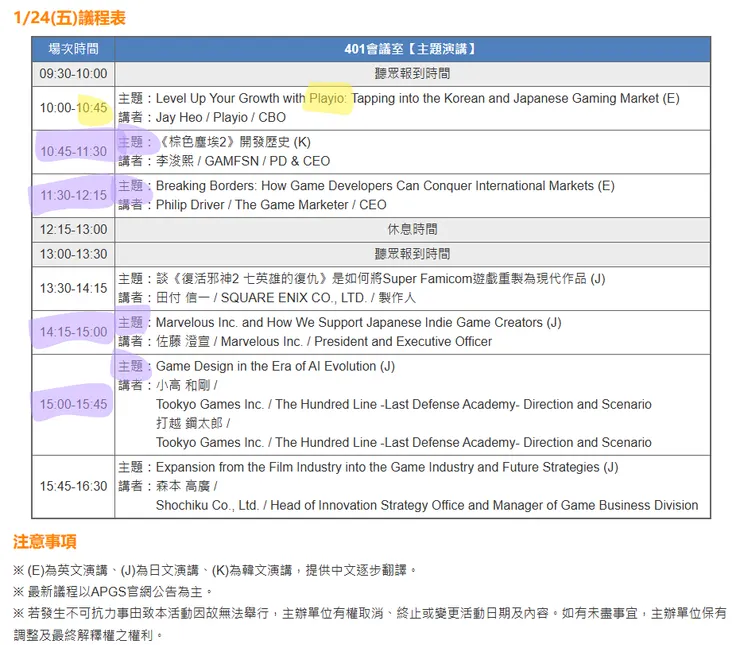Click speaker line Philip Driver / The Game Marketer
The height and width of the screenshot is (645, 740).
click(x=252, y=205)
